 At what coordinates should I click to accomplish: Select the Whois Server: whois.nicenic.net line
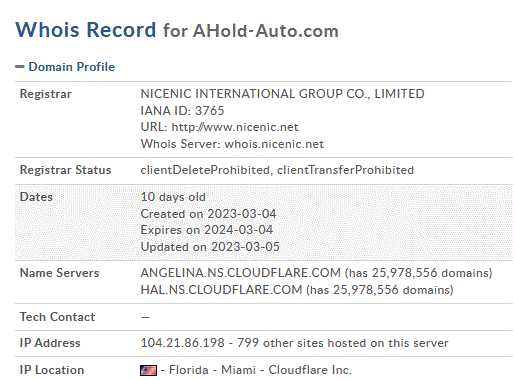tap(232, 144)
